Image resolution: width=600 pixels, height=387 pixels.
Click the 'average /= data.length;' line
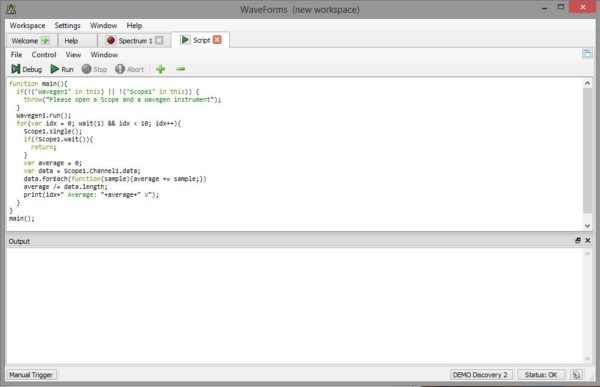(x=65, y=187)
